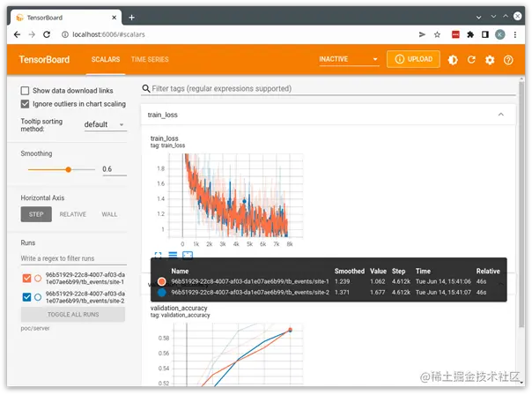532x395 pixels.
Task: Click the UPLOAD button
Action: click(x=413, y=59)
